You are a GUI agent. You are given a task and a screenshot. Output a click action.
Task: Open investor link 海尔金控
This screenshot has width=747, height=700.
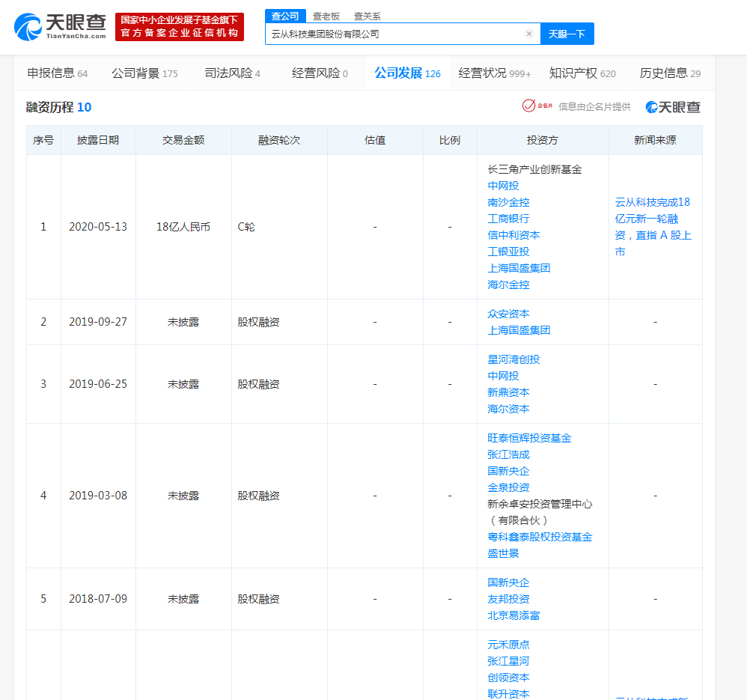point(508,284)
